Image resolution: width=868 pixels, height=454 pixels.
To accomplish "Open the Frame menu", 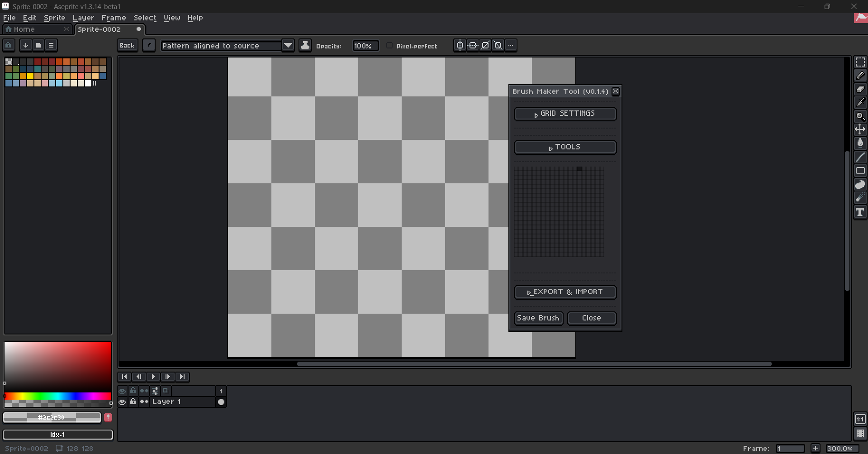I will coord(114,18).
